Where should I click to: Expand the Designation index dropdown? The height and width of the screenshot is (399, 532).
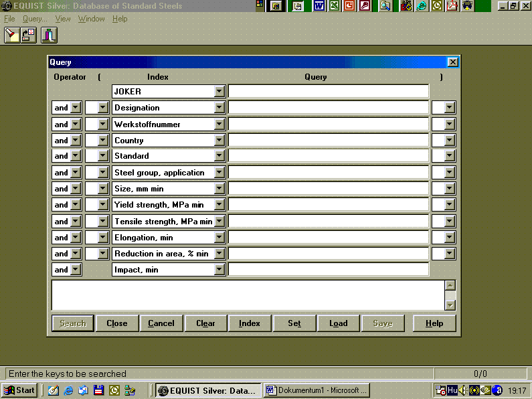point(219,108)
